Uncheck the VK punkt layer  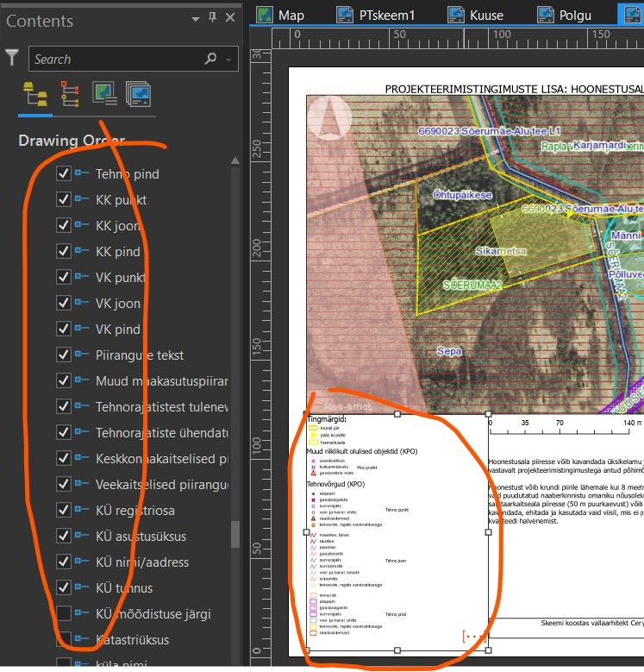tap(64, 277)
